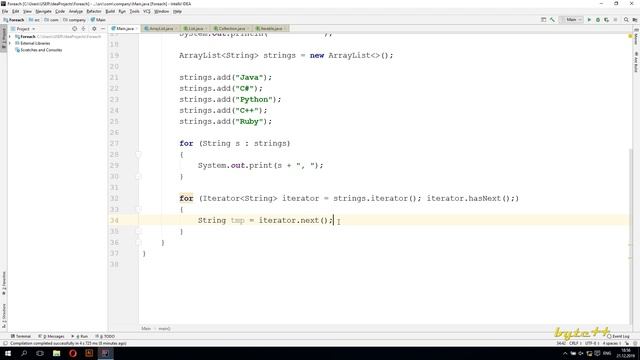Viewport: 640px width, 360px height.
Task: Open Task View on taskbar
Action: (40, 353)
